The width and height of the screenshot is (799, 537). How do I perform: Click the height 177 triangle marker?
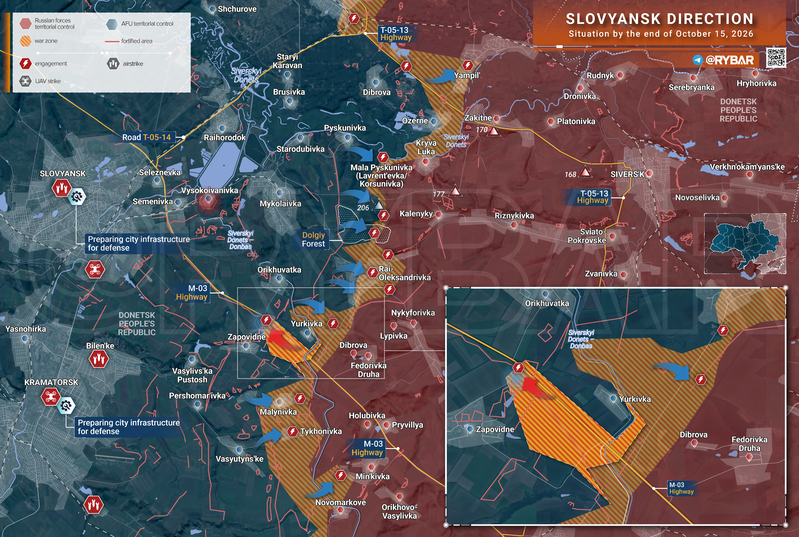(x=455, y=192)
